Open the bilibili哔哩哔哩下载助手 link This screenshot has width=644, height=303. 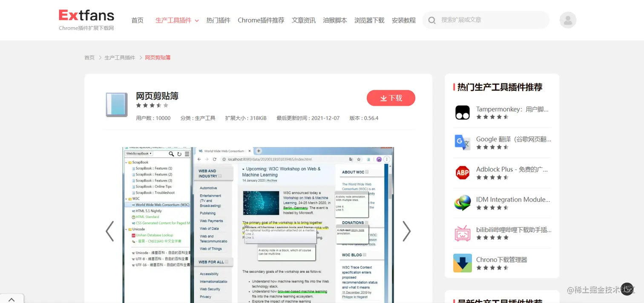pos(514,230)
